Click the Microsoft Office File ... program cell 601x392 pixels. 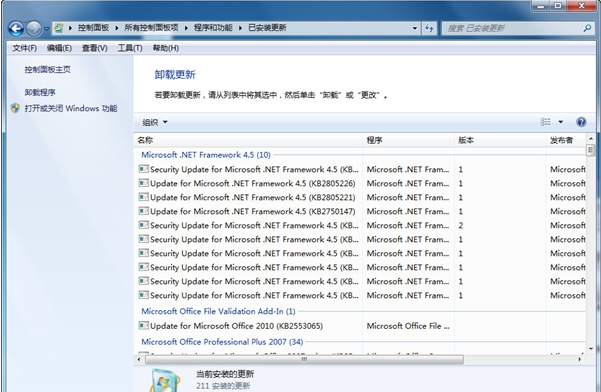click(x=408, y=326)
